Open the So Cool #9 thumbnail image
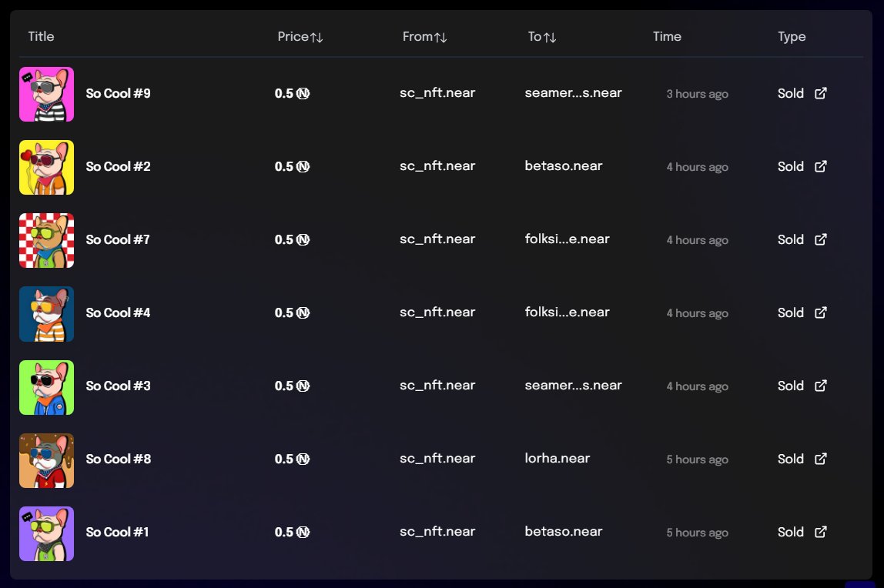The image size is (884, 588). 46,94
